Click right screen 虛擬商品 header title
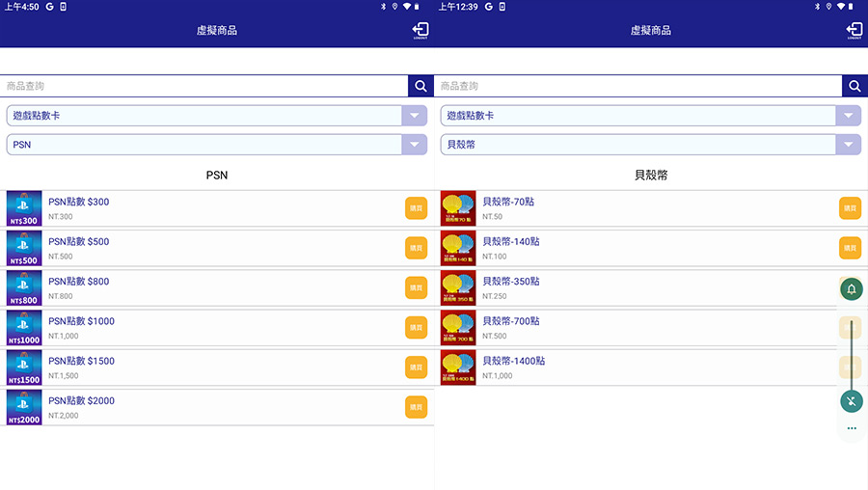The height and width of the screenshot is (490, 868). tap(651, 31)
